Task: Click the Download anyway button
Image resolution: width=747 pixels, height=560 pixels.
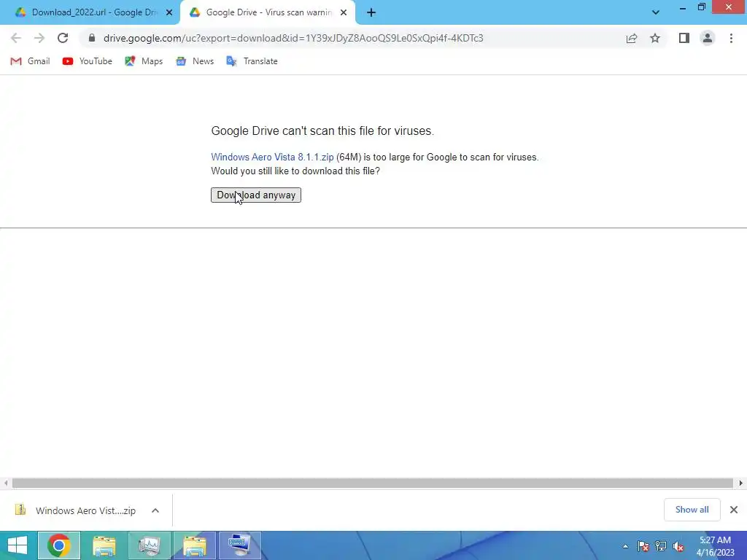Action: [256, 195]
